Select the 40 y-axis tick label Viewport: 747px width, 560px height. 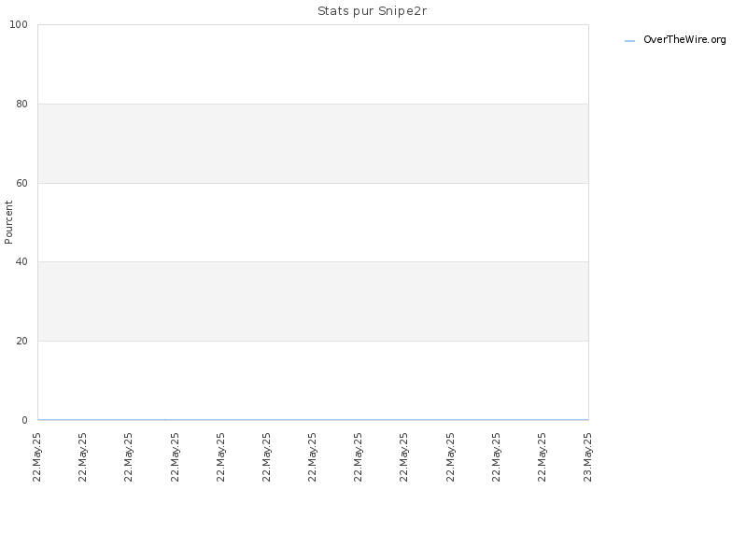pyautogui.click(x=21, y=261)
